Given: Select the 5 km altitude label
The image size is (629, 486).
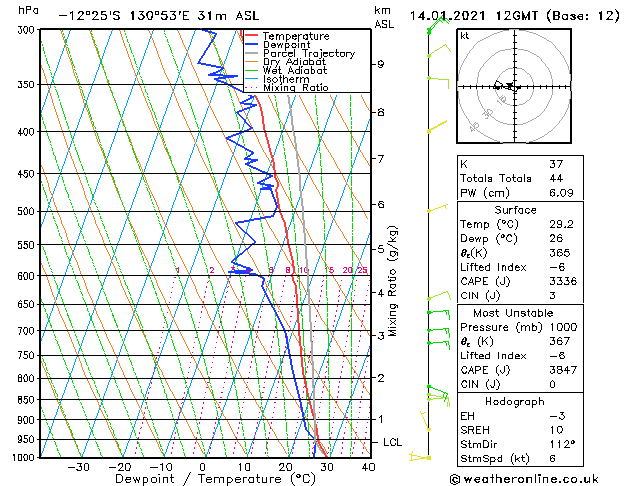Looking at the screenshot, I should pyautogui.click(x=381, y=249).
